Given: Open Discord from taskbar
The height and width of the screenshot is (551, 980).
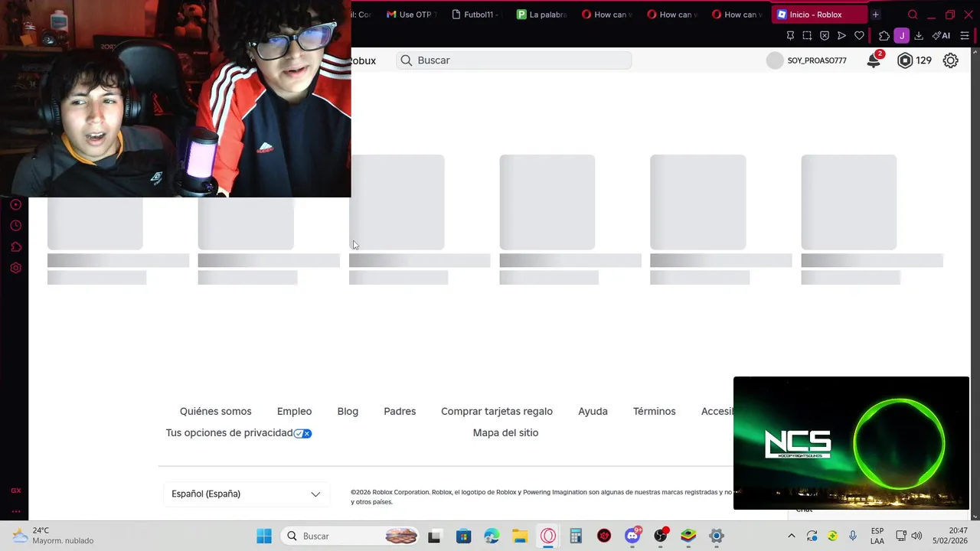Looking at the screenshot, I should [633, 536].
